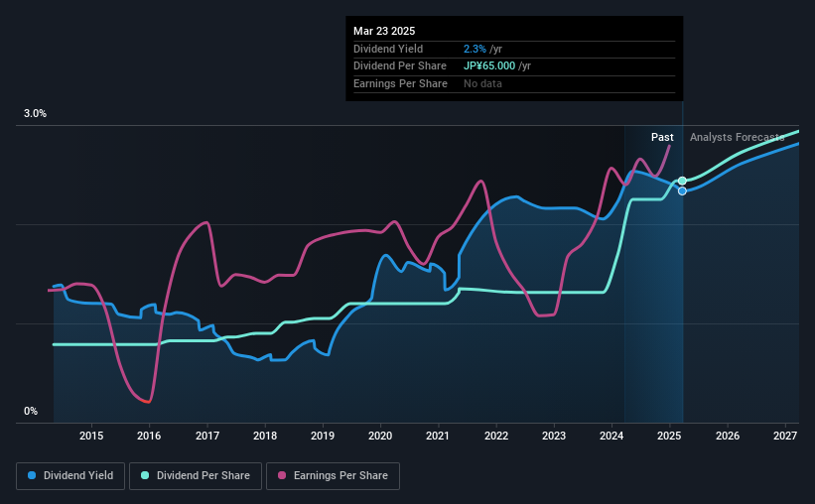Click the No data earnings value
Screen dimensions: 815x504
tap(482, 83)
